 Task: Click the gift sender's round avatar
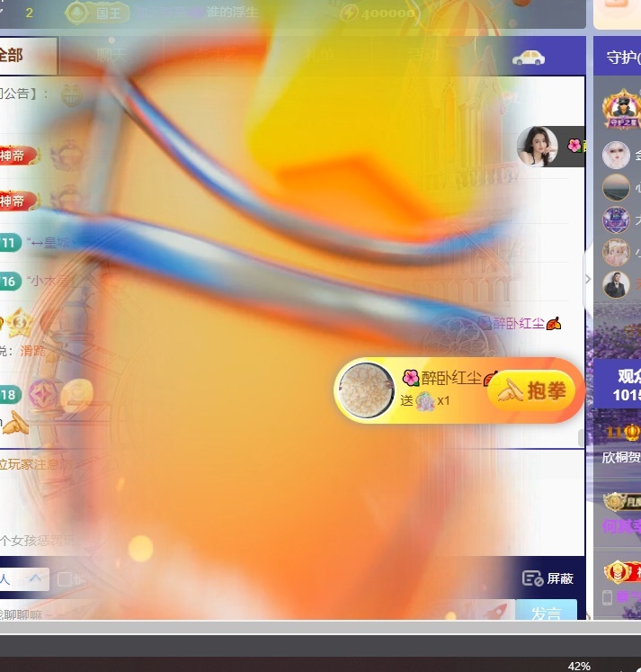tap(367, 390)
